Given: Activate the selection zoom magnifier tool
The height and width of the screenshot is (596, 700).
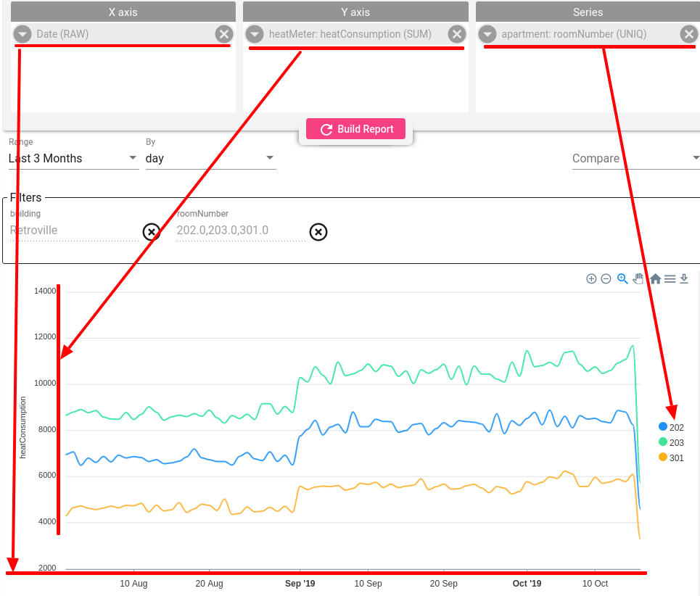Looking at the screenshot, I should (622, 279).
